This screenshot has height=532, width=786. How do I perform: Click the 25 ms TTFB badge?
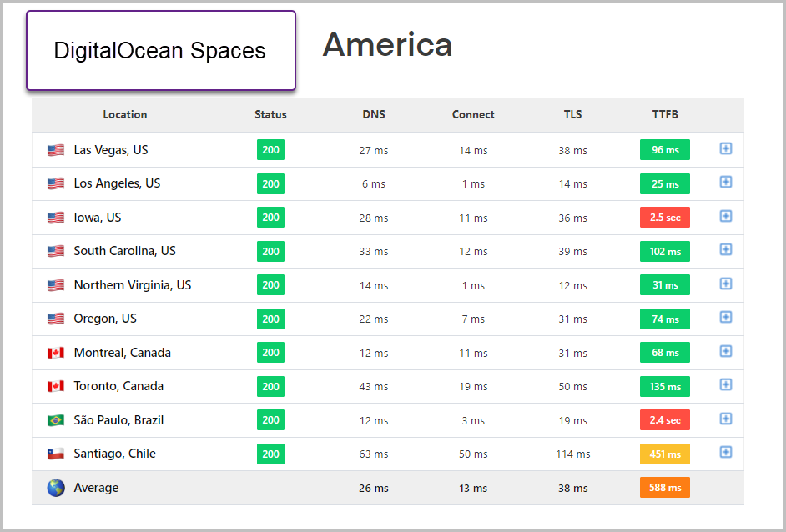(x=665, y=183)
